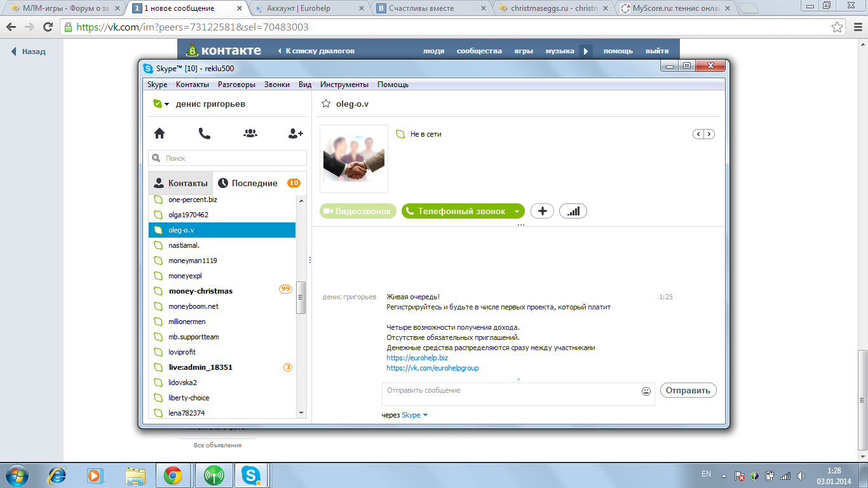
Task: Click scroll-down arrow in contacts list
Action: pyautogui.click(x=301, y=412)
